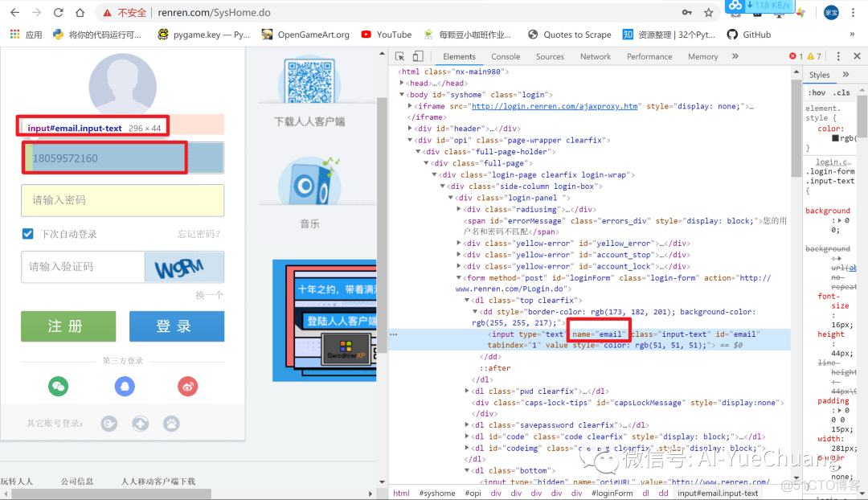Focus the 请输入密码 password field
This screenshot has height=500, width=868.
pos(123,200)
